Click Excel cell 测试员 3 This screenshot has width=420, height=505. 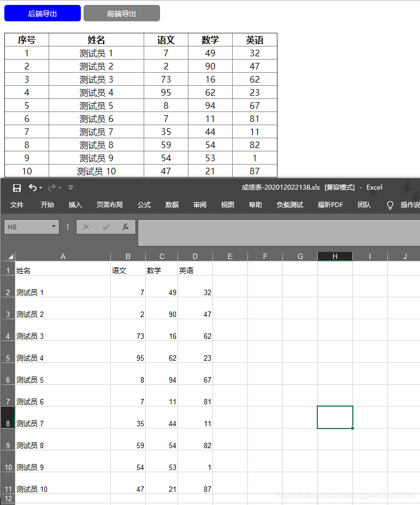pyautogui.click(x=63, y=330)
